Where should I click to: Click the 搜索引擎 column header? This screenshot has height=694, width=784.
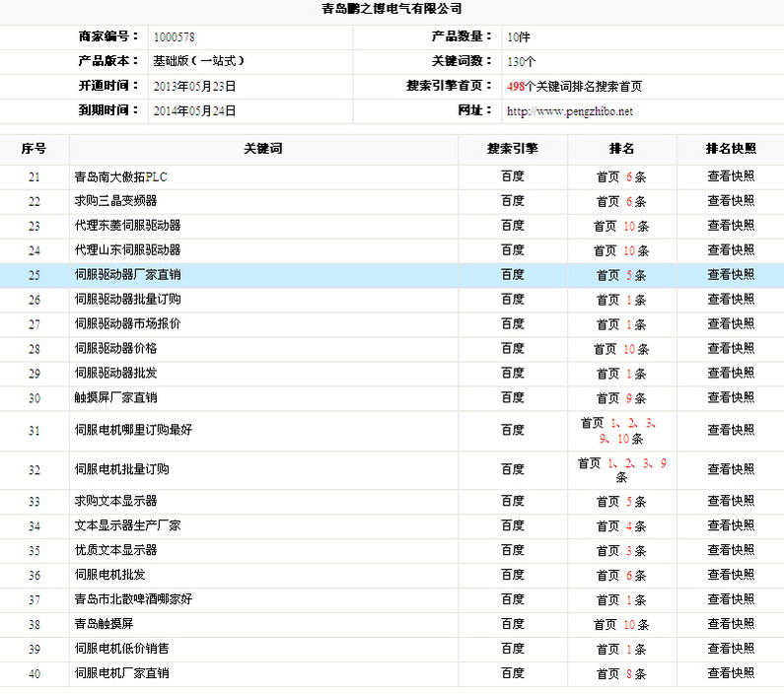[x=513, y=149]
